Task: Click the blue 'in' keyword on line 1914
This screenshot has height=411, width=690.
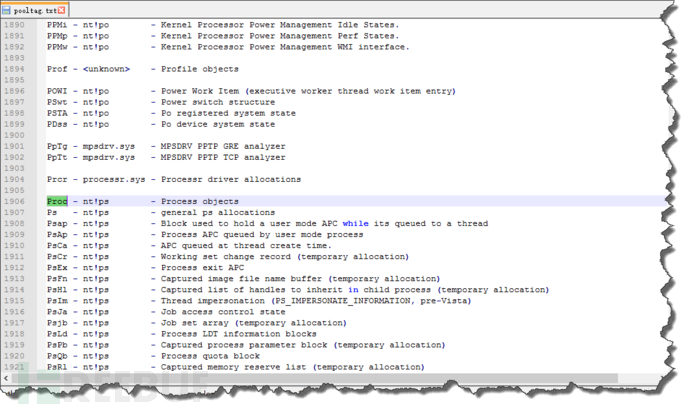Action: [x=353, y=290]
